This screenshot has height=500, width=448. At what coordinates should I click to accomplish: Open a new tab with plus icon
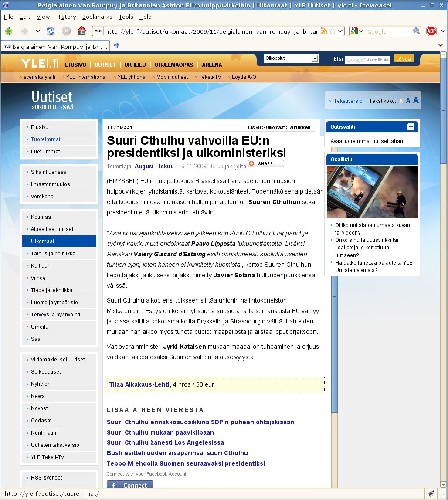[117, 45]
